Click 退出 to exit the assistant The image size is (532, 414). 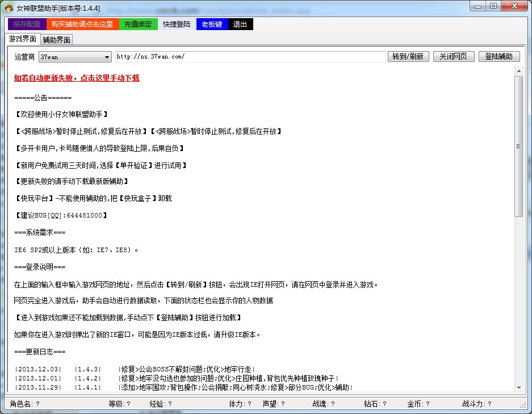pyautogui.click(x=240, y=24)
